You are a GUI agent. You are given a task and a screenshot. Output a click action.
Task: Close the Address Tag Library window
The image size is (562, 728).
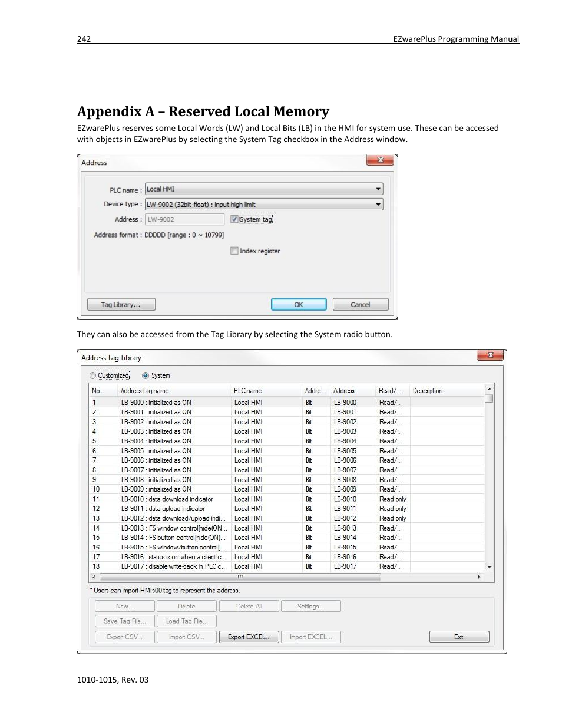pyautogui.click(x=490, y=355)
